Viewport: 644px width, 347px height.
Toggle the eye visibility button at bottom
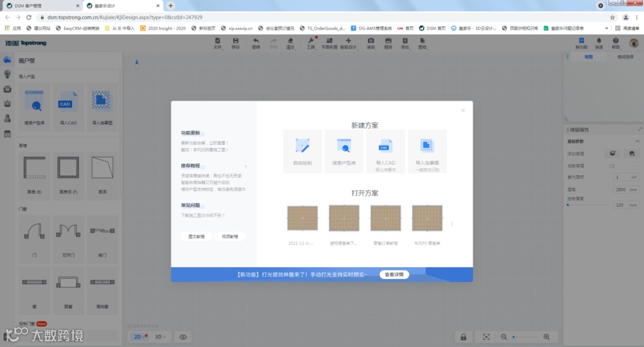click(x=183, y=337)
